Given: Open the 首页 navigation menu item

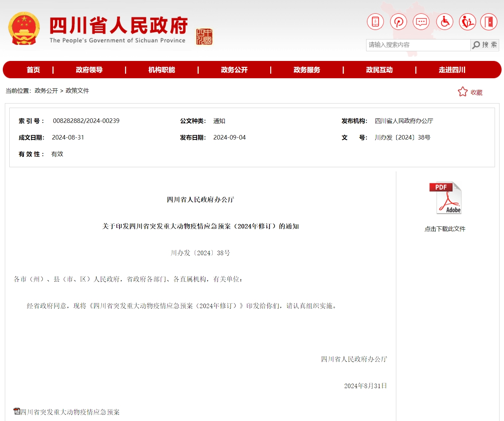Looking at the screenshot, I should (33, 70).
